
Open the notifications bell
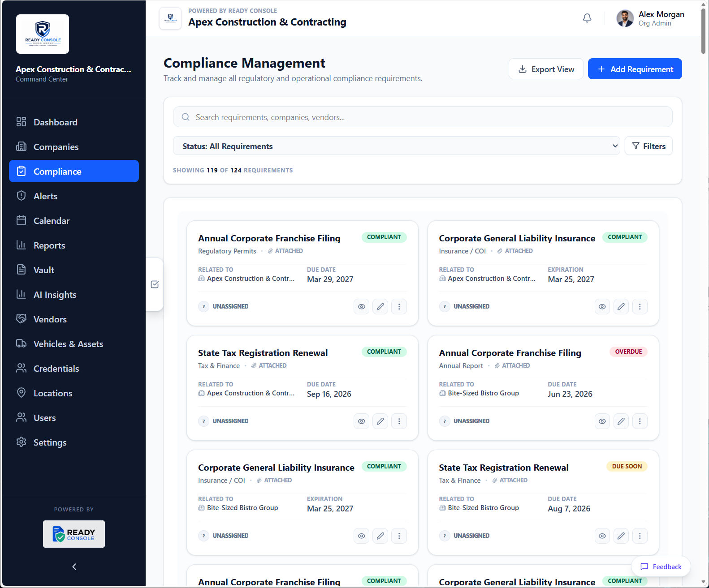pyautogui.click(x=587, y=18)
